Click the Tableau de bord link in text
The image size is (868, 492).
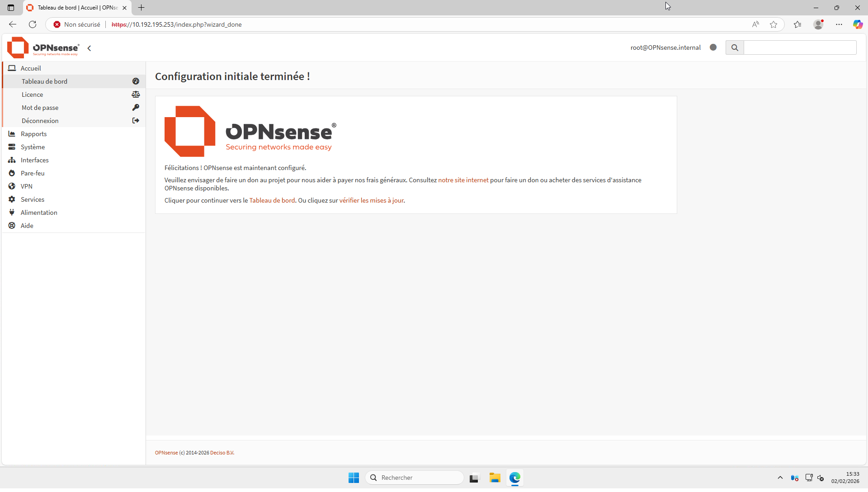pos(272,200)
